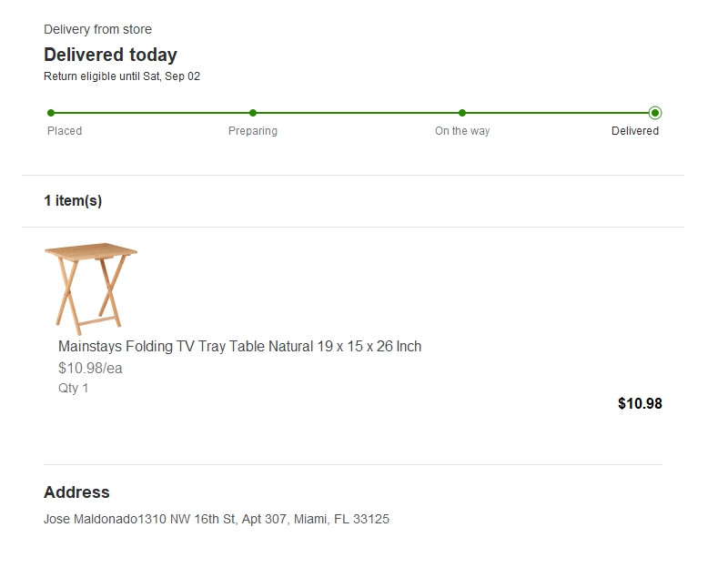This screenshot has width=728, height=588.
Task: Click the Delivery from store text
Action: tap(97, 30)
